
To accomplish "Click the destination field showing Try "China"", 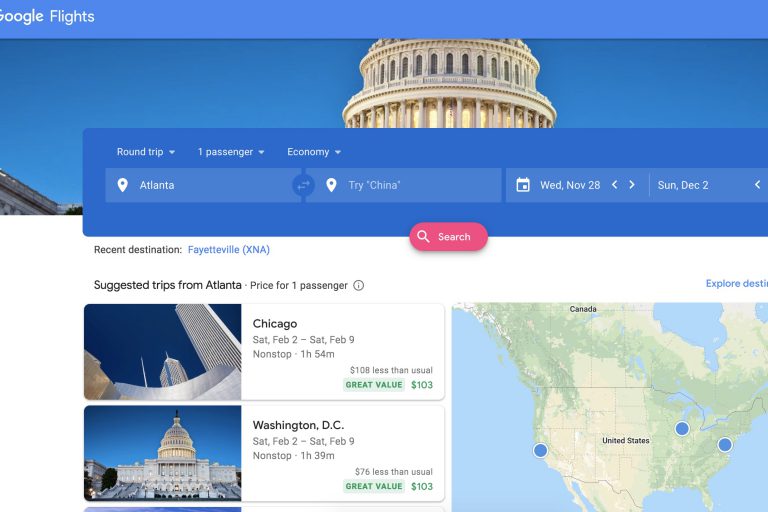I will (x=404, y=185).
